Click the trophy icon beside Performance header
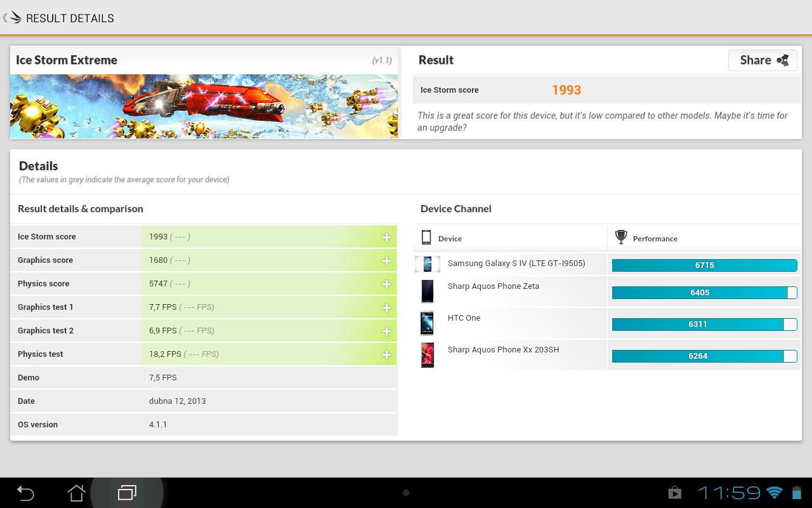 [x=620, y=237]
